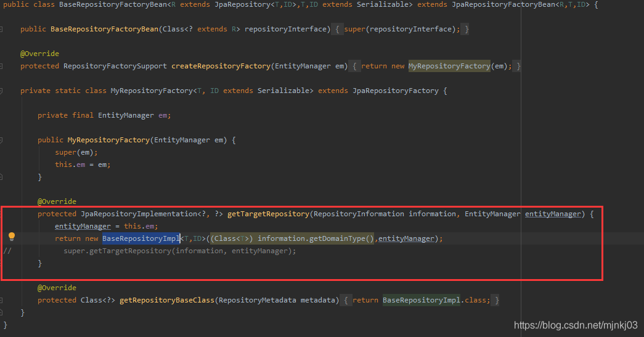
Task: Click the commented super.getTargetRepository line
Action: point(179,251)
